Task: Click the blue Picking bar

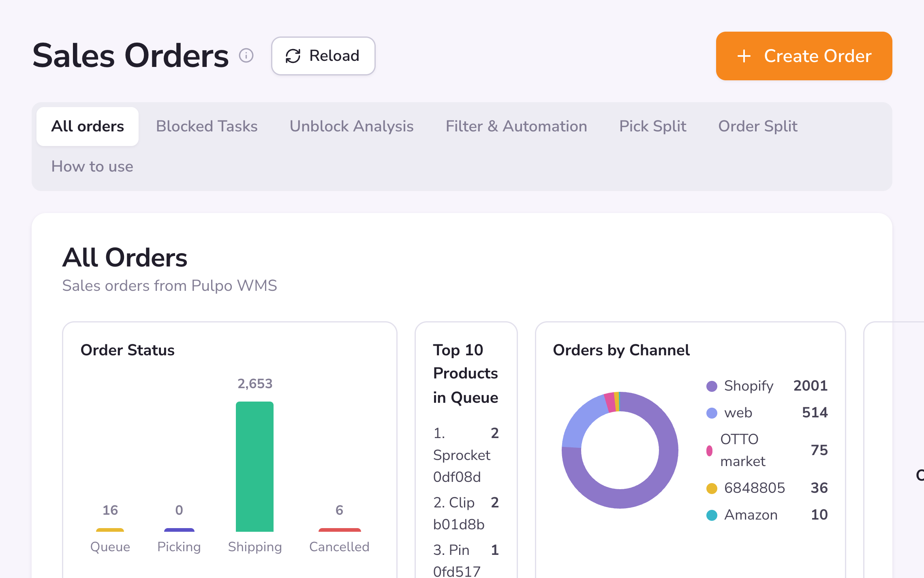Action: point(179,530)
